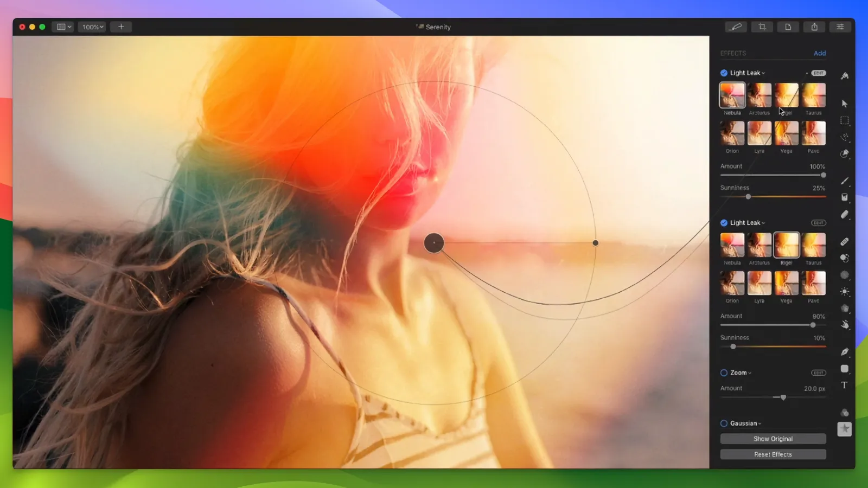Screen dimensions: 868x488
Task: Open the 100% zoom level dropdown
Action: coord(92,27)
